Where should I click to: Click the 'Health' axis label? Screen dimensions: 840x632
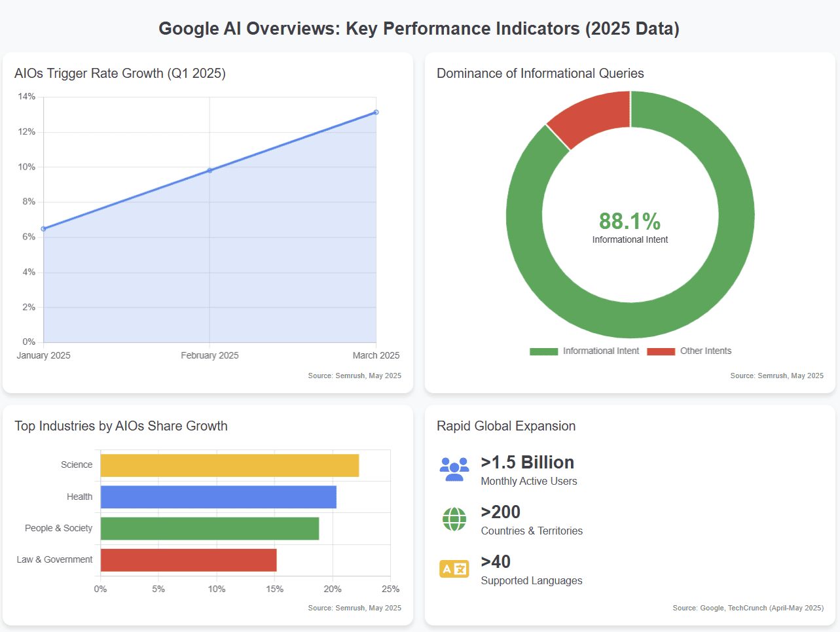(79, 497)
